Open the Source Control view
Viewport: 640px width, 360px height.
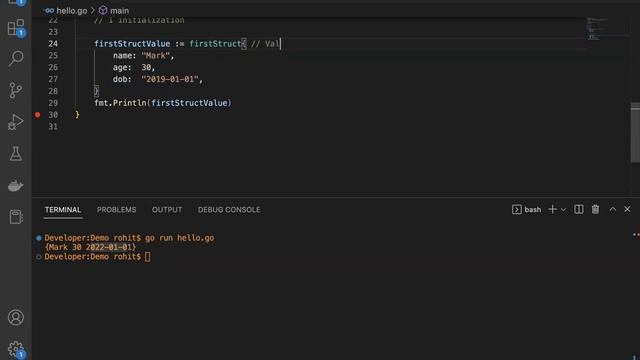point(16,90)
